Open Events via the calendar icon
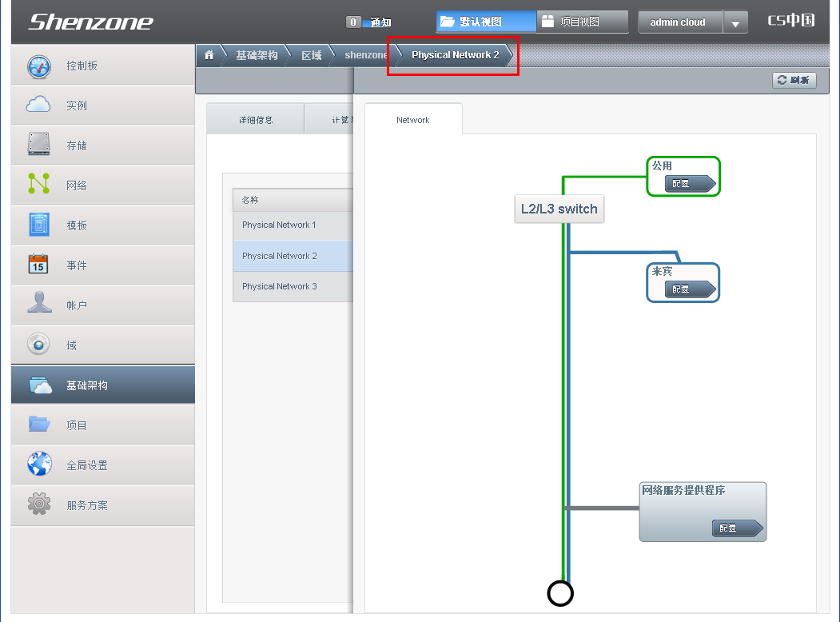The image size is (840, 622). click(x=38, y=265)
